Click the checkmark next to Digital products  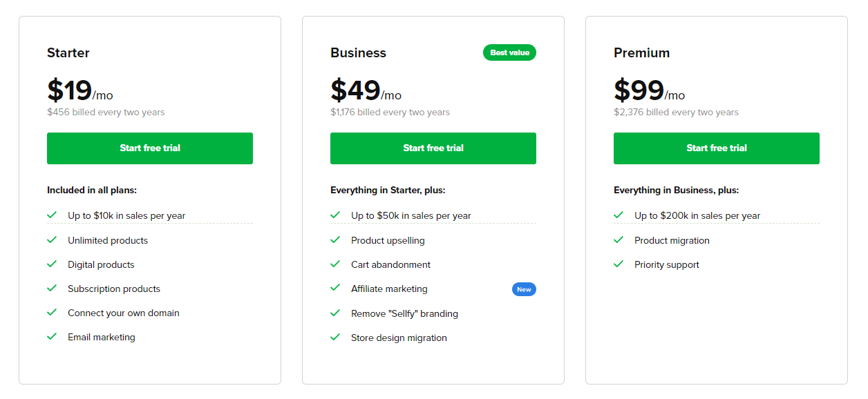click(52, 264)
